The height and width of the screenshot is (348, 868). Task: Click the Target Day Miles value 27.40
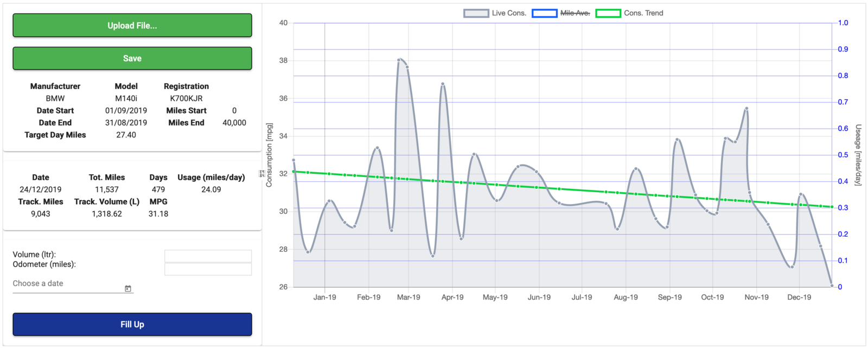tap(126, 135)
